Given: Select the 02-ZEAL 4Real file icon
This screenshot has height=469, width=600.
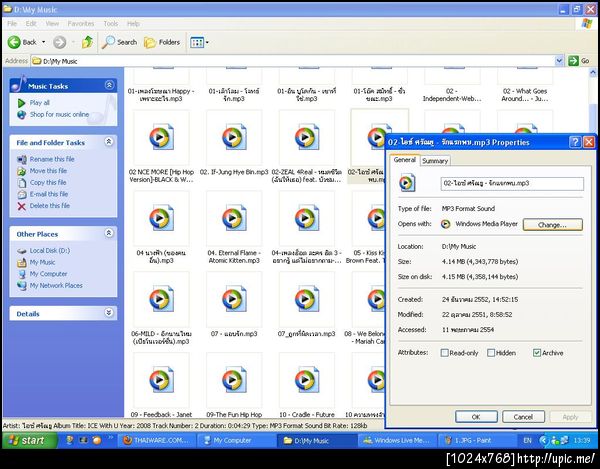Looking at the screenshot, I should pyautogui.click(x=307, y=137).
